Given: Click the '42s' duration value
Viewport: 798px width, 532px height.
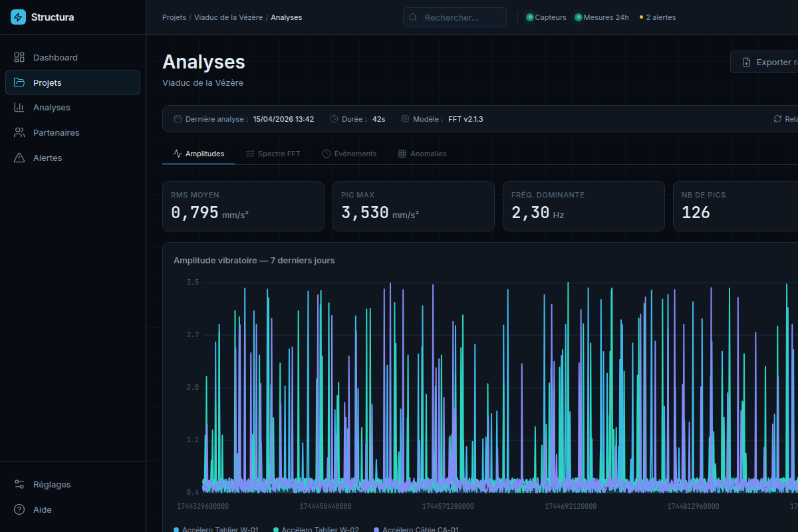Looking at the screenshot, I should coord(379,119).
